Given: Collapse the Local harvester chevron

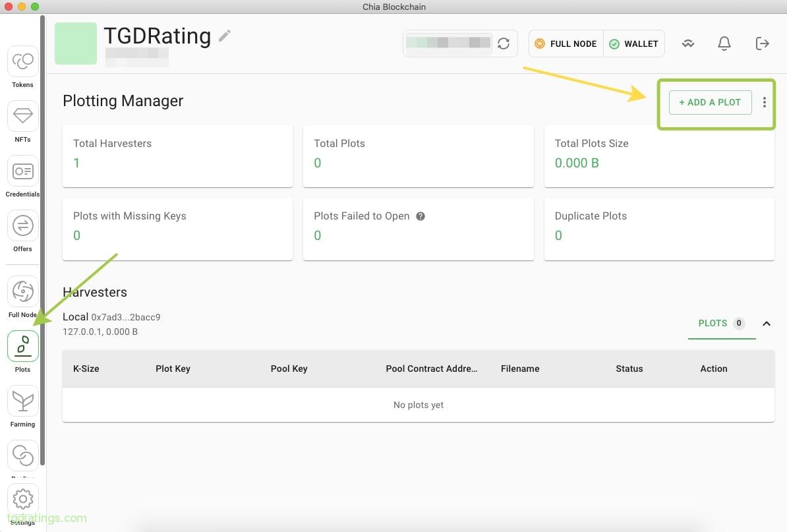Looking at the screenshot, I should pos(767,324).
